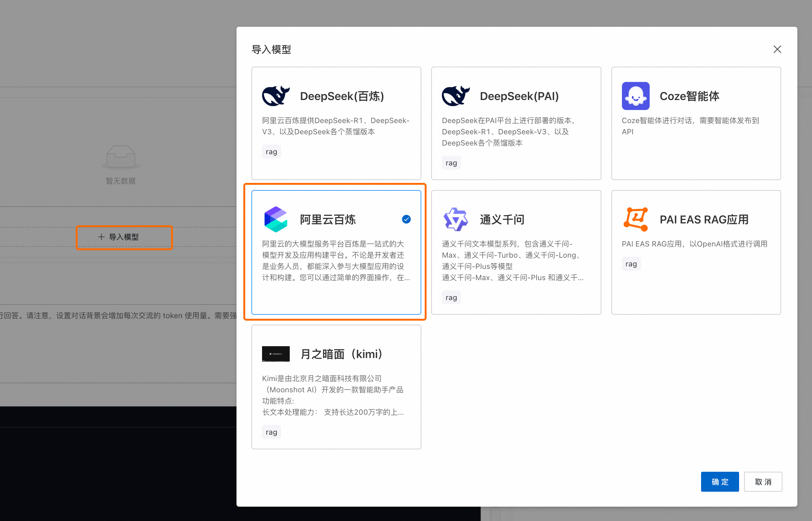Image resolution: width=812 pixels, height=521 pixels.
Task: Click the Moonshot AI logo icon
Action: 276,354
